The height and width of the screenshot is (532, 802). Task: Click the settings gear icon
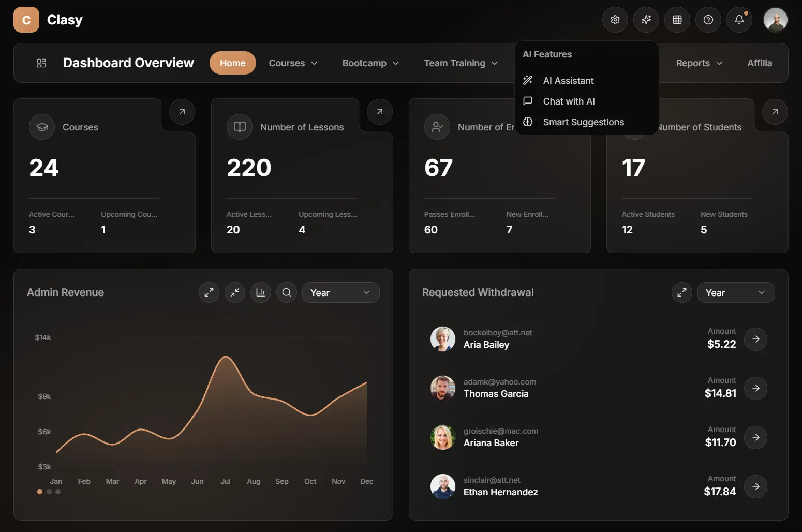615,20
